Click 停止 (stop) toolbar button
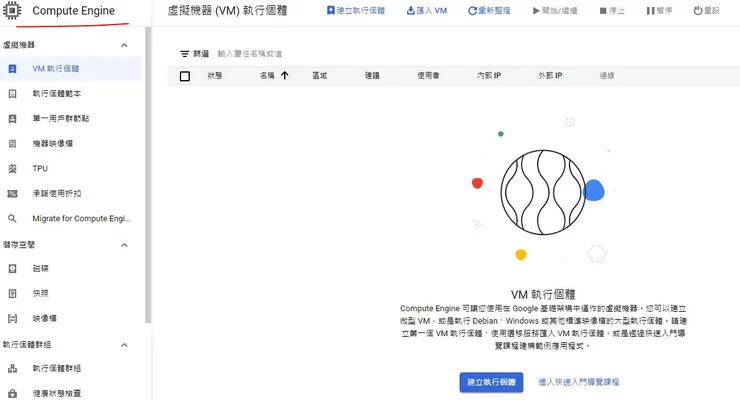Image resolution: width=740 pixels, height=400 pixels. pos(612,10)
